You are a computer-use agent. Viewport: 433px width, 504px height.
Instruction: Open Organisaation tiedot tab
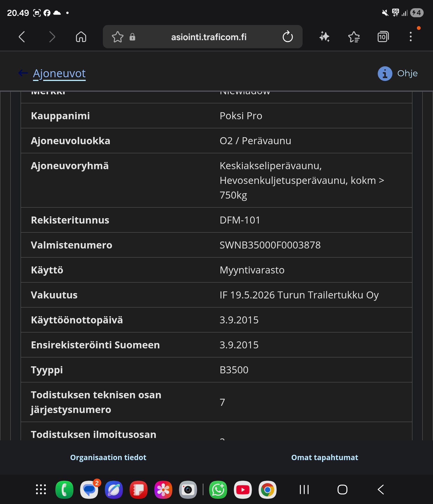pyautogui.click(x=108, y=458)
